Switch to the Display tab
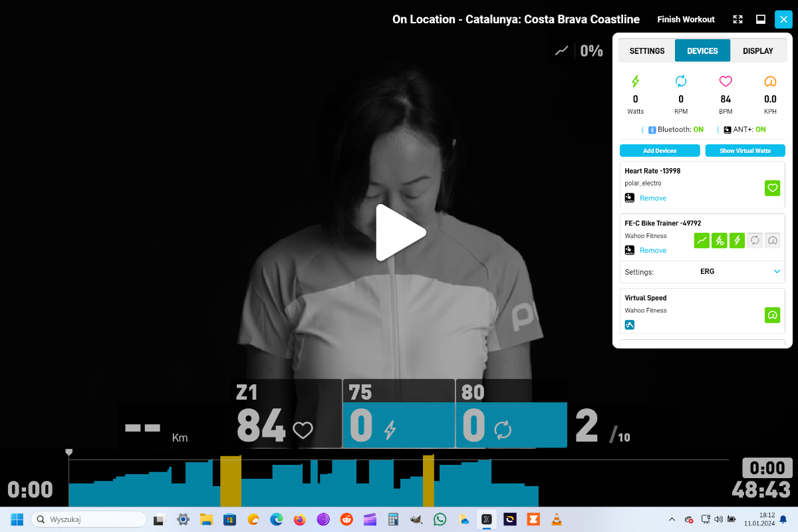 pyautogui.click(x=757, y=51)
